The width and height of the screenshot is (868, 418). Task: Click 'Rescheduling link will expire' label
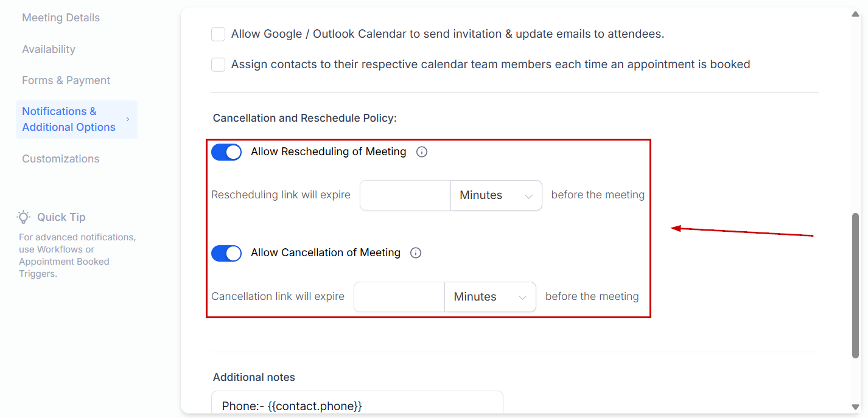pyautogui.click(x=281, y=195)
